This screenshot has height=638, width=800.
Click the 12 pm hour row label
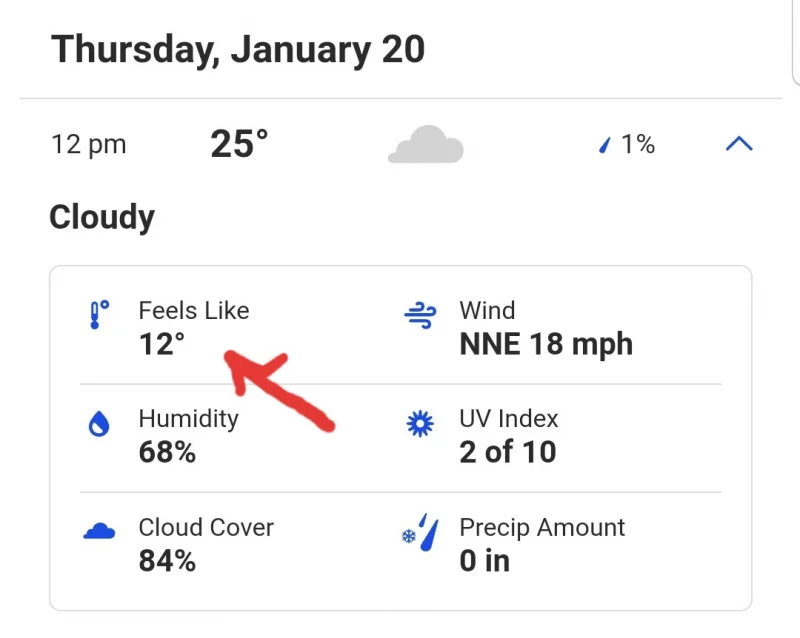click(89, 144)
